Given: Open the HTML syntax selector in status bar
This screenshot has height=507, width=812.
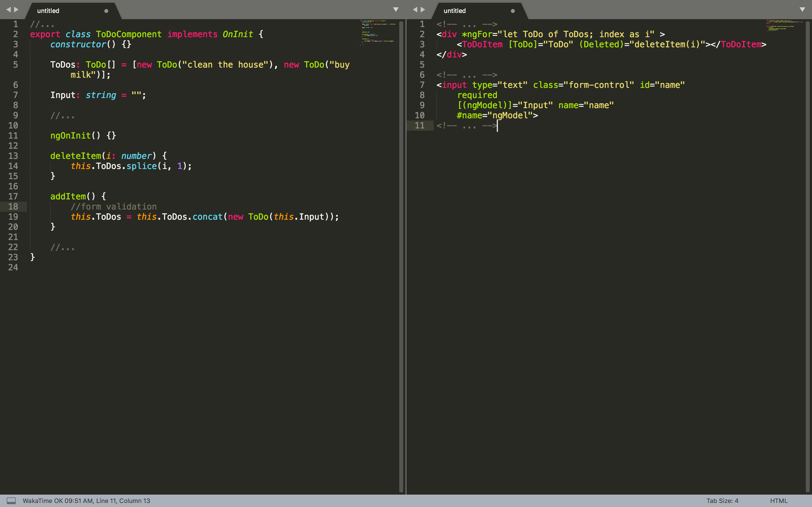Looking at the screenshot, I should [778, 501].
